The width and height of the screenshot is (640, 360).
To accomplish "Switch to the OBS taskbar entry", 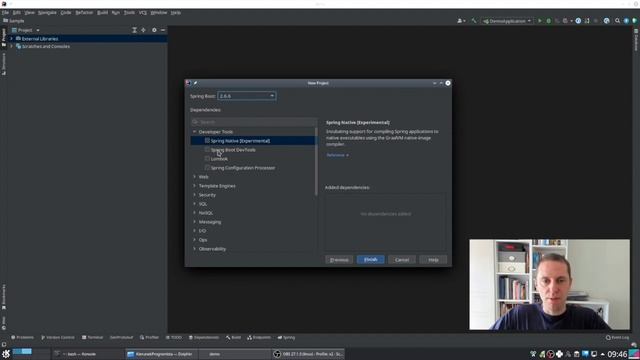I will (x=309, y=354).
